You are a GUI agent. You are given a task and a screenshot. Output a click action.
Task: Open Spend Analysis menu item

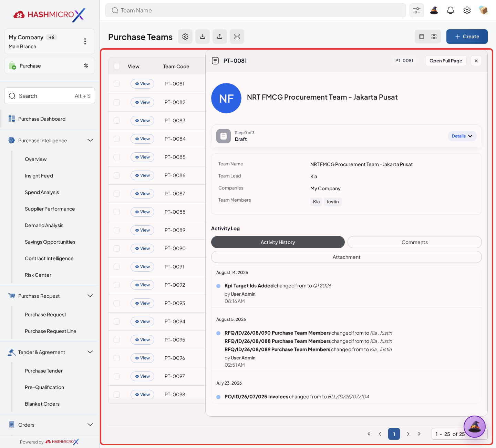[42, 192]
